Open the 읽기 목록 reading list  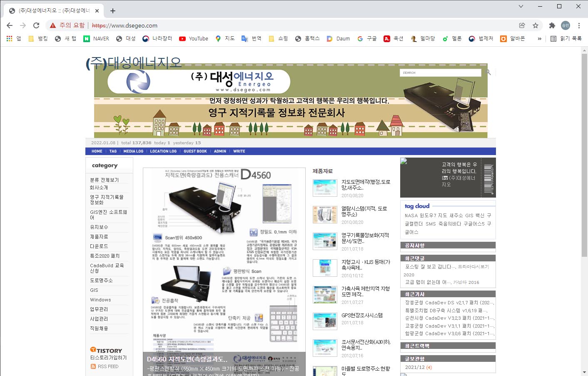(566, 38)
